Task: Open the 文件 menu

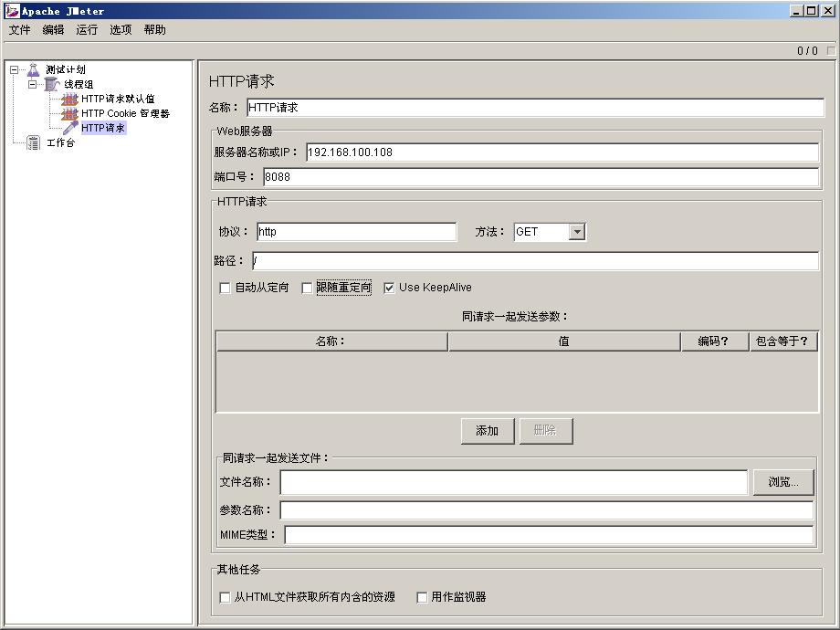Action: tap(19, 30)
